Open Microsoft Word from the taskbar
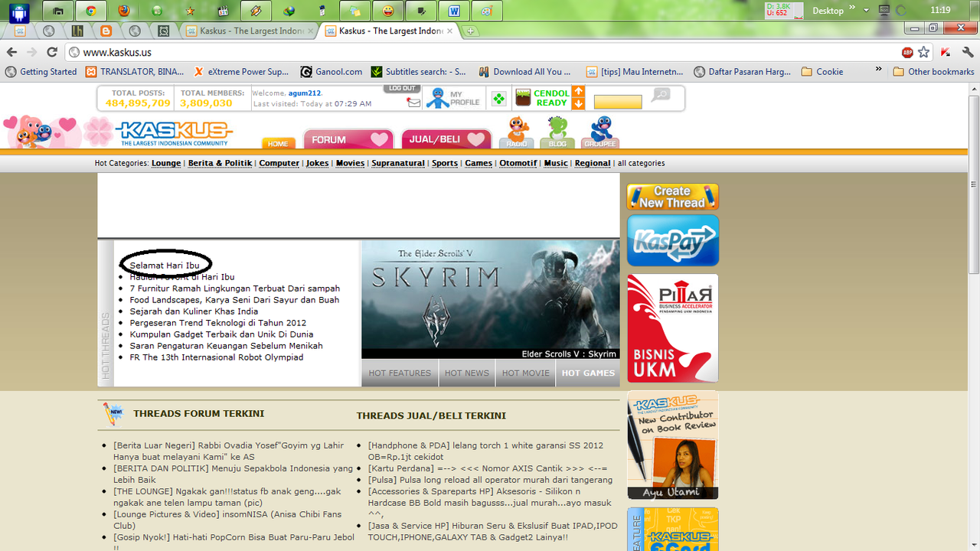Viewport: 980px width, 551px height. tap(454, 11)
